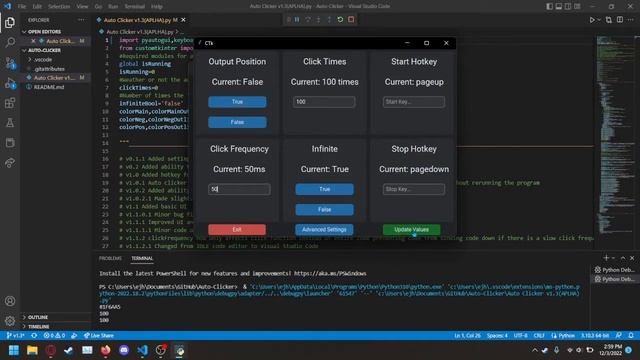
Task: Open the Testing flask view
Action: 10,123
